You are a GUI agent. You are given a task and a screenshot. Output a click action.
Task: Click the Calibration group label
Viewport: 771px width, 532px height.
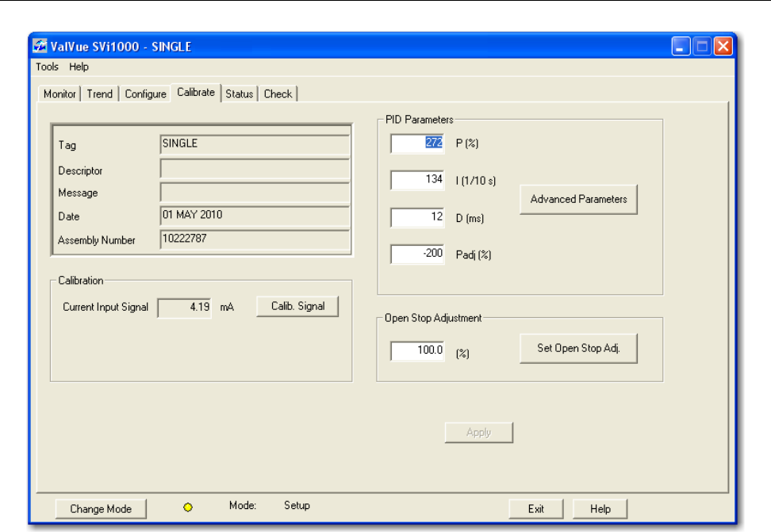click(81, 281)
